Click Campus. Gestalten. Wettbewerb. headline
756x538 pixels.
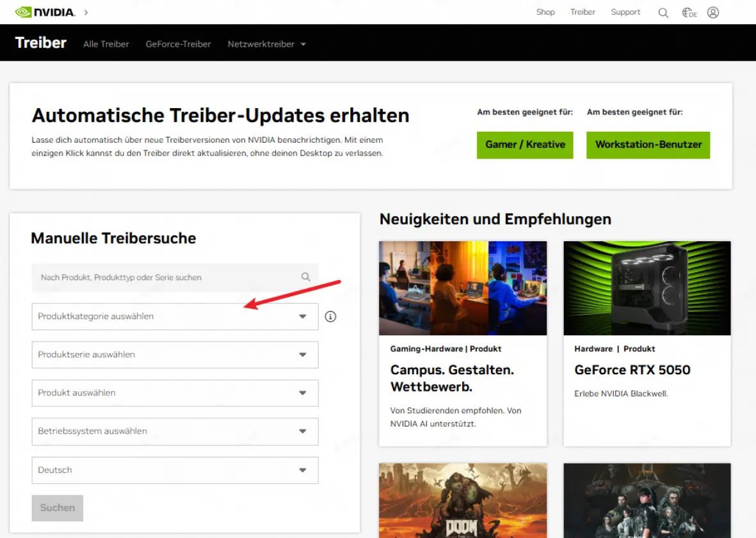452,378
